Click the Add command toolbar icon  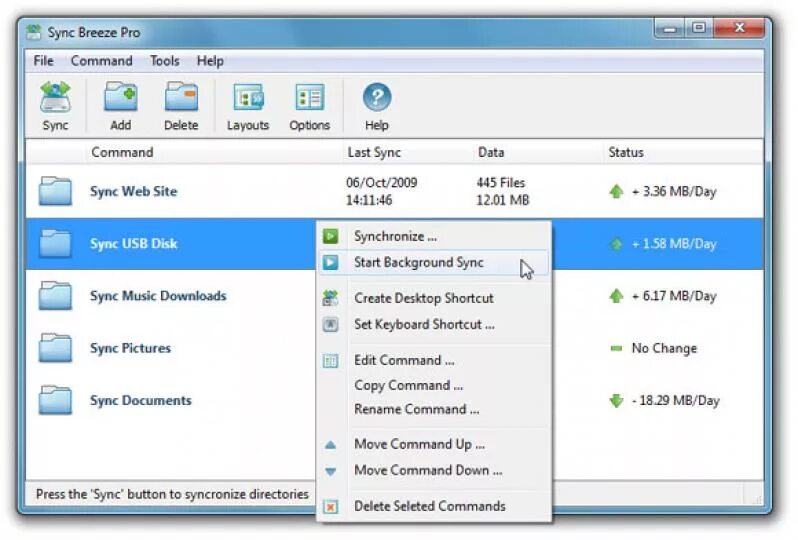pos(121,96)
